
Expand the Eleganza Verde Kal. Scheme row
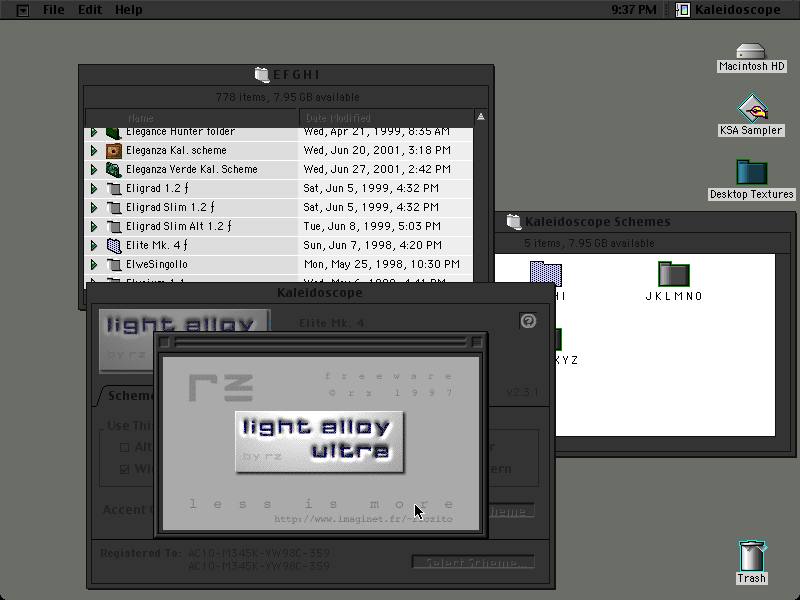click(x=94, y=169)
